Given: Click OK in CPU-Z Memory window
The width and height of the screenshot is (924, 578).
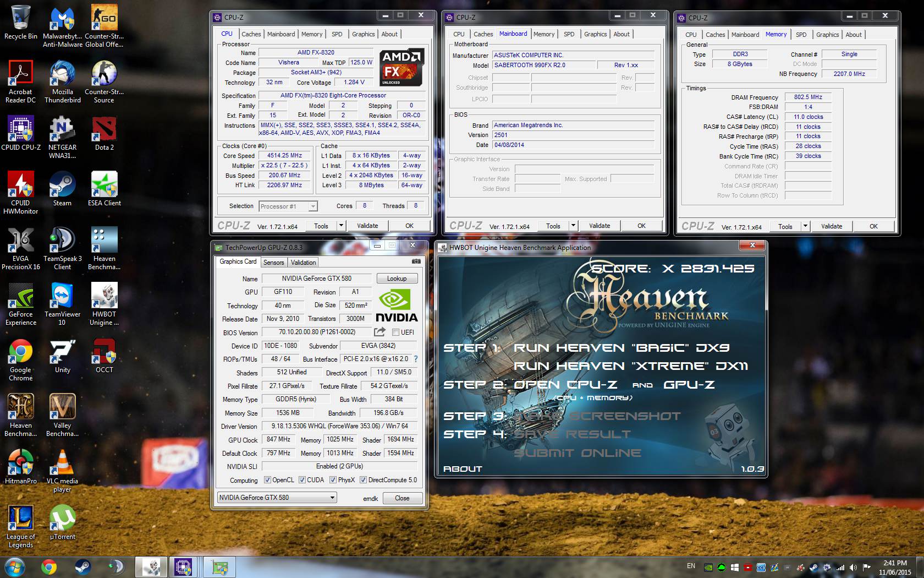Looking at the screenshot, I should [x=873, y=226].
